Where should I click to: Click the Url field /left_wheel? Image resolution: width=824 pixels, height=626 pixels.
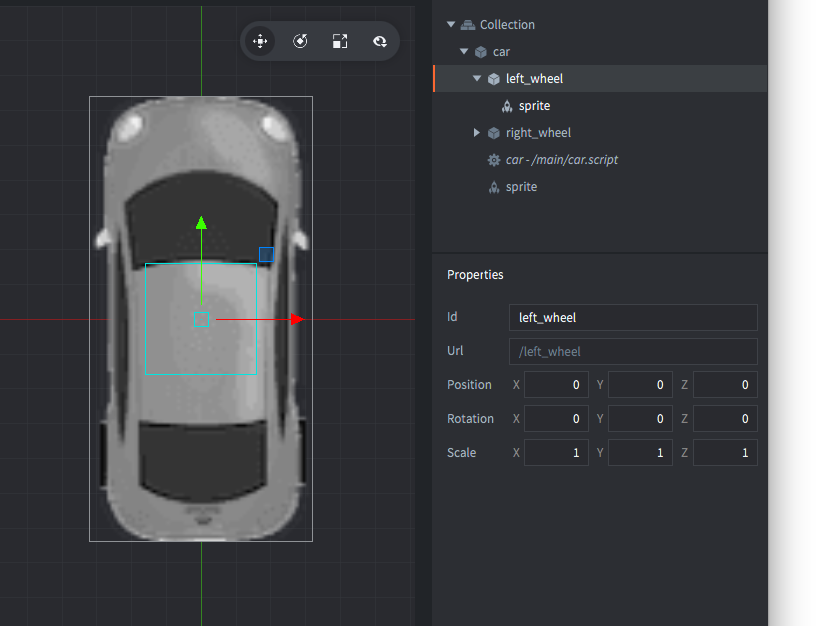tap(633, 352)
